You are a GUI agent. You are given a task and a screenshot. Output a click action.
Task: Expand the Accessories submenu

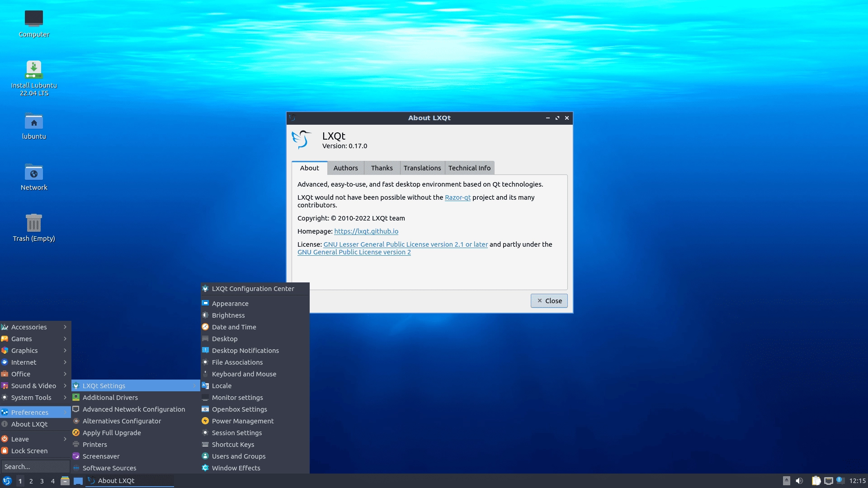[35, 327]
